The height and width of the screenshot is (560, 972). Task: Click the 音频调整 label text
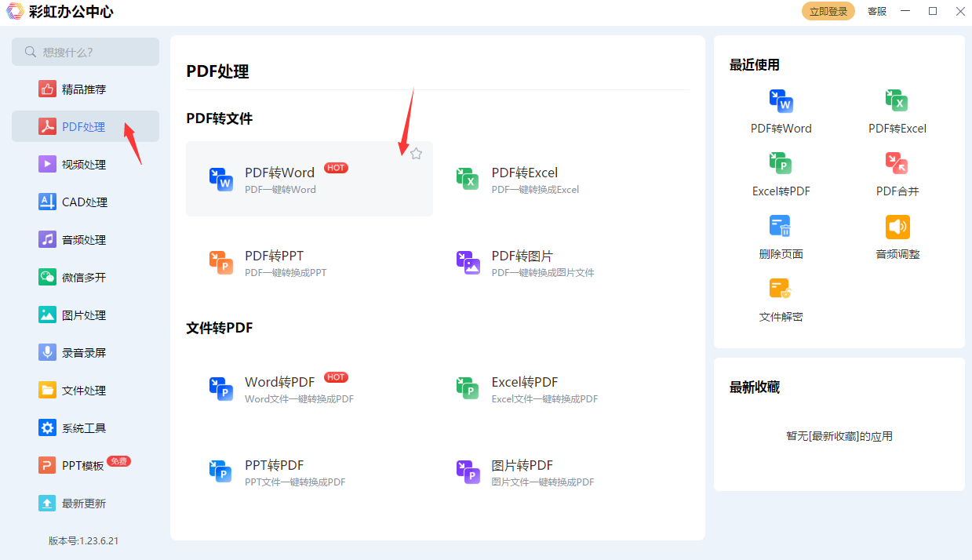(x=897, y=254)
